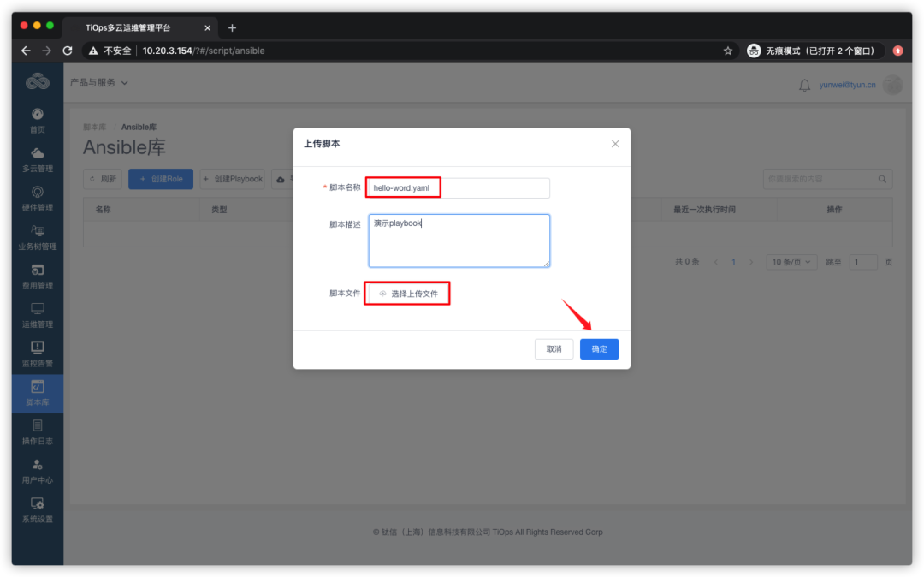Open the 操作日志 logs section
Image resolution: width=924 pixels, height=577 pixels.
click(37, 432)
